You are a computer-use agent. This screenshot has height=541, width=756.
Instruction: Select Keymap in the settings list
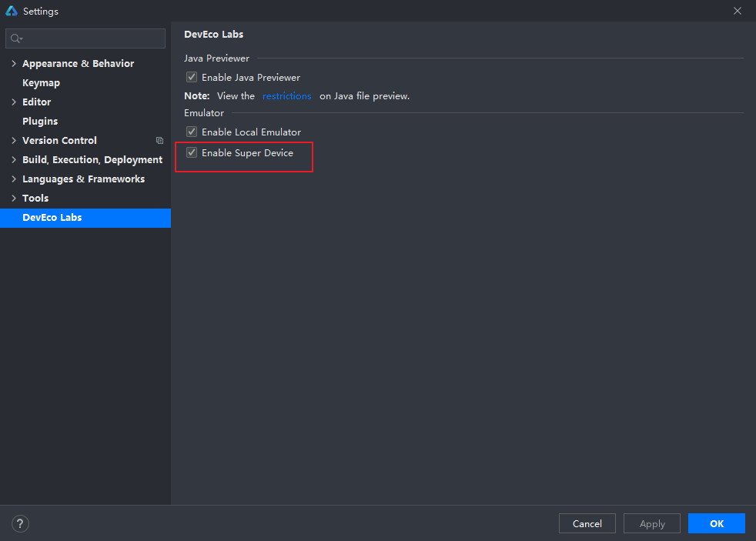tap(41, 83)
